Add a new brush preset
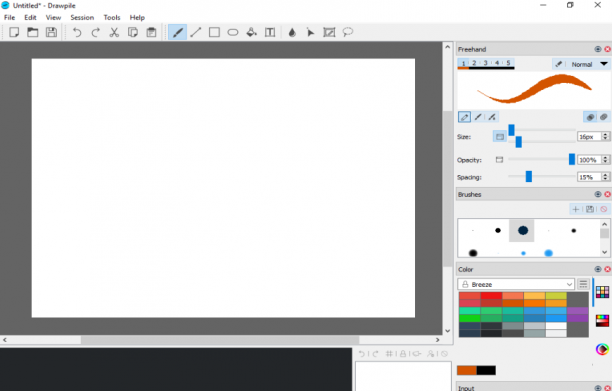612x391 pixels. [x=576, y=209]
